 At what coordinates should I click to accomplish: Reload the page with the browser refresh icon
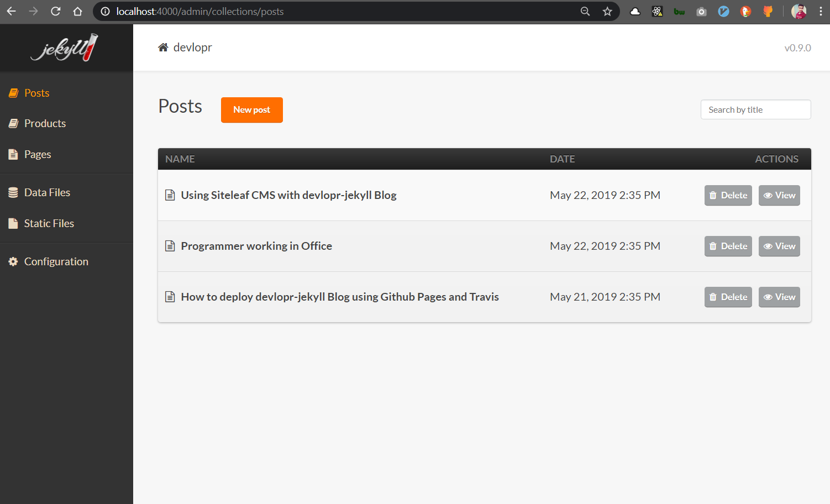55,11
